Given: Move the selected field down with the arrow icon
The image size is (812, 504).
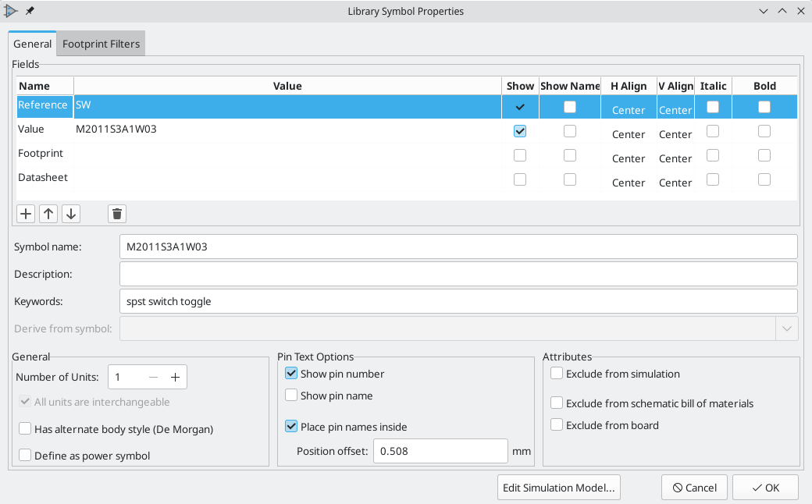Looking at the screenshot, I should point(70,214).
